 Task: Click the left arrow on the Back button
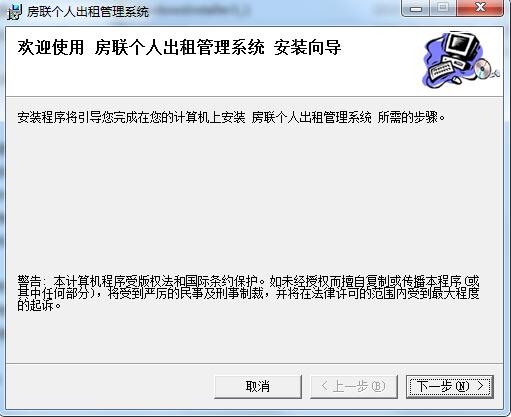click(324, 386)
